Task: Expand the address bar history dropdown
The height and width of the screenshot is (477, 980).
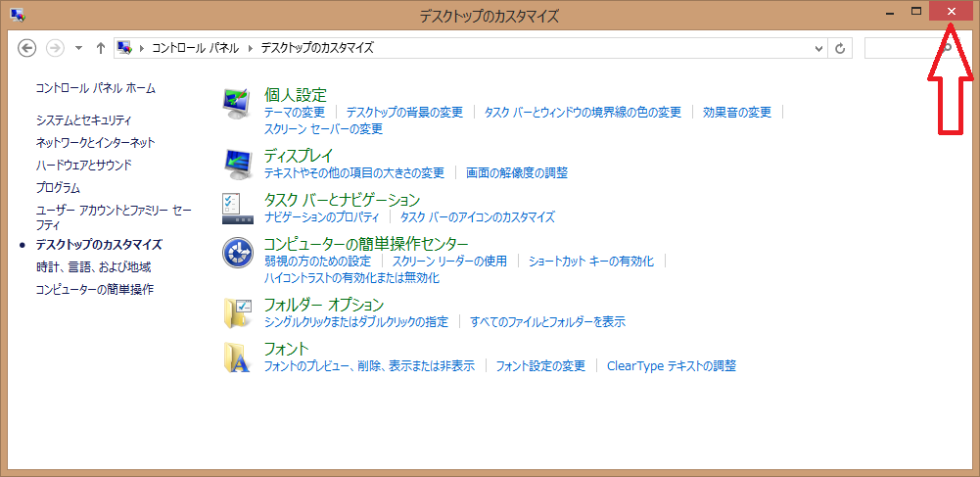Action: [x=819, y=48]
